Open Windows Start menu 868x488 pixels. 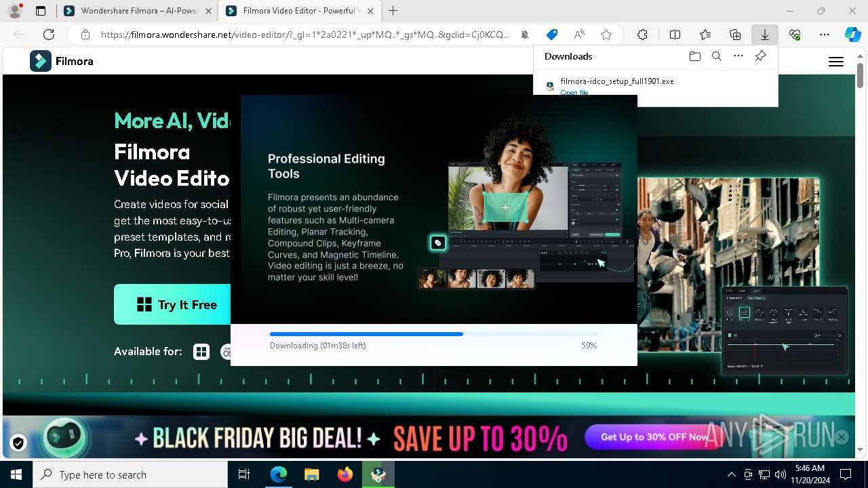16,474
